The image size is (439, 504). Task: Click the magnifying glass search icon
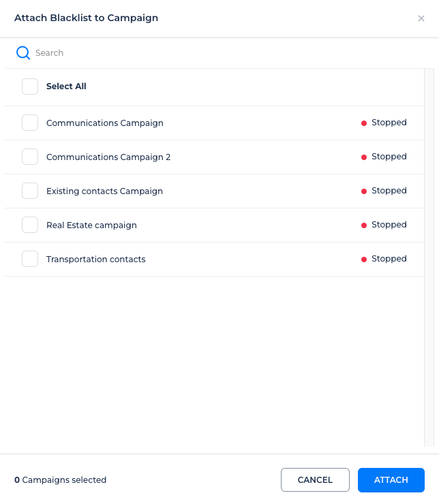[23, 53]
